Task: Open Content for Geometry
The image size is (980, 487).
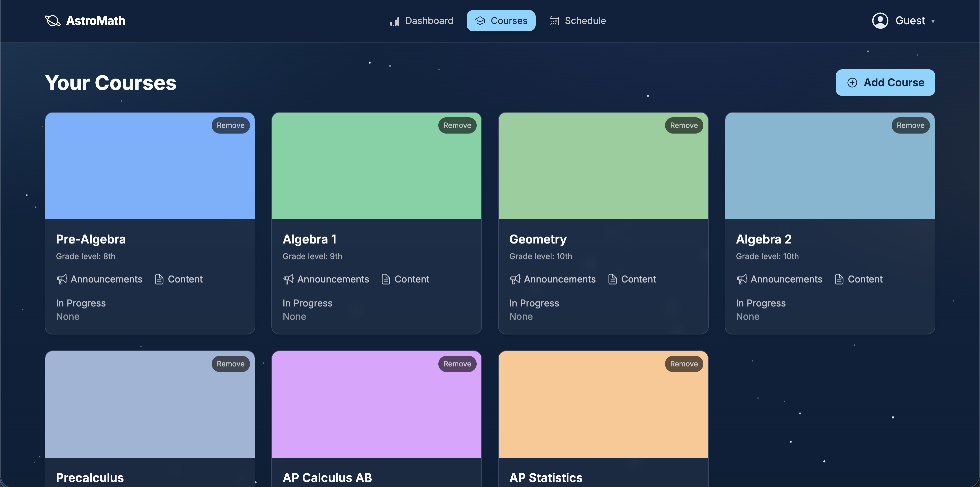Action: (632, 279)
